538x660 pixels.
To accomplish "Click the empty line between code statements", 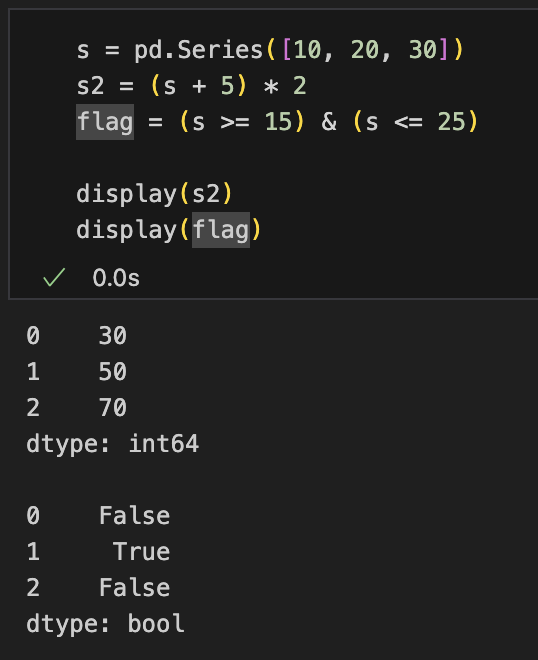I will (269, 158).
